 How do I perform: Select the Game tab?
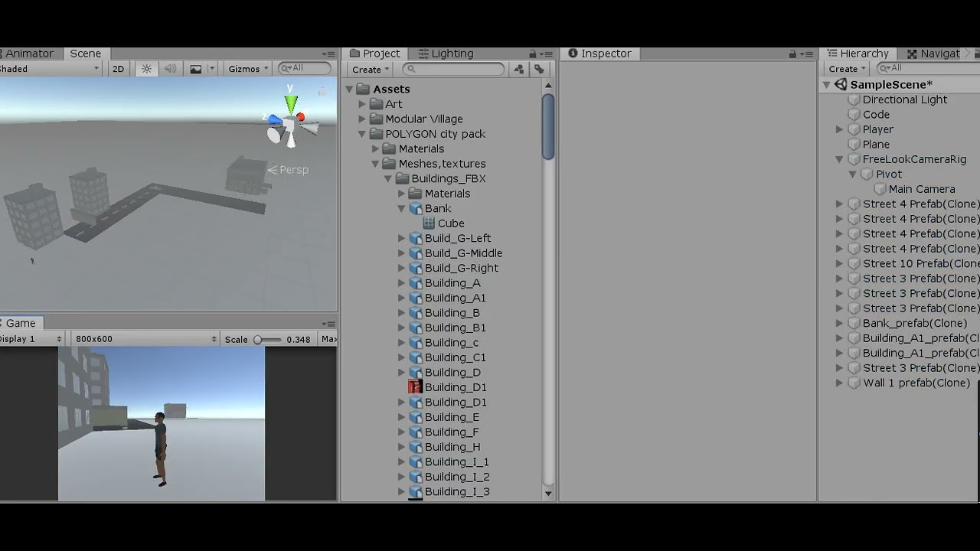(20, 323)
